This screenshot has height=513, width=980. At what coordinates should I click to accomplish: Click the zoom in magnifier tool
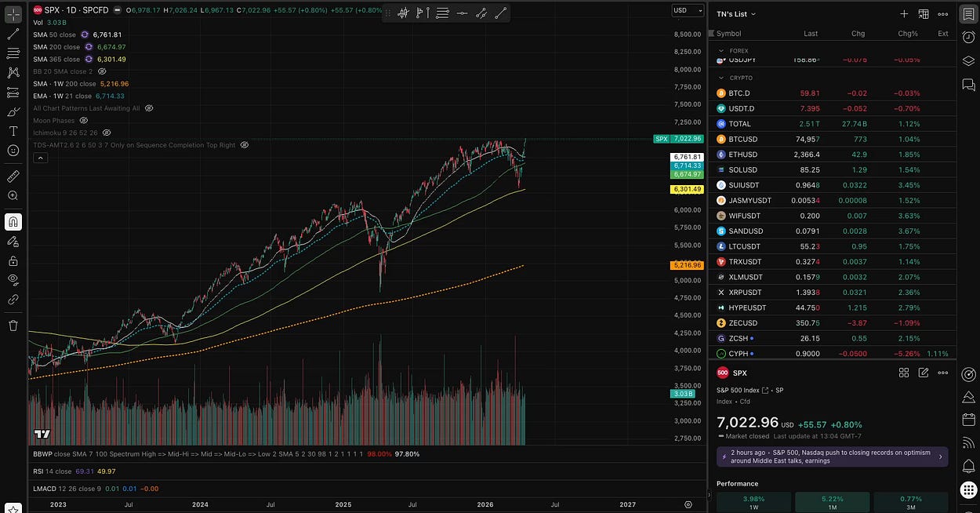[x=13, y=196]
